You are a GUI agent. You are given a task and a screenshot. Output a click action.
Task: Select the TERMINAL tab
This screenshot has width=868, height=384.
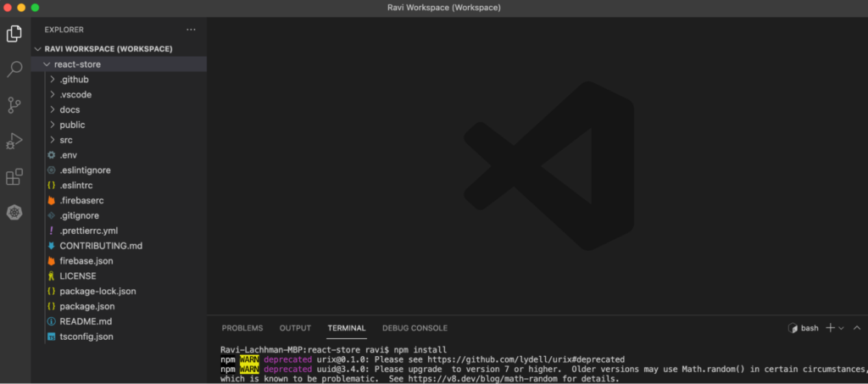pos(347,328)
